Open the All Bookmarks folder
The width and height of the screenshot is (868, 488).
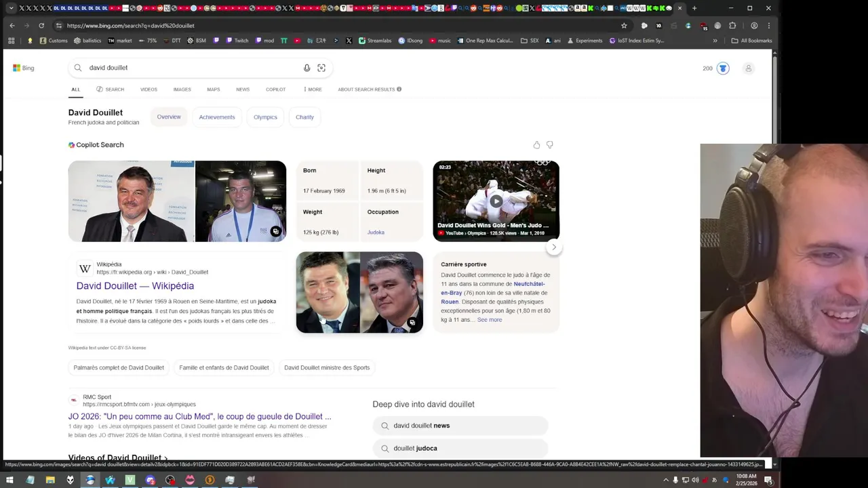tap(751, 41)
